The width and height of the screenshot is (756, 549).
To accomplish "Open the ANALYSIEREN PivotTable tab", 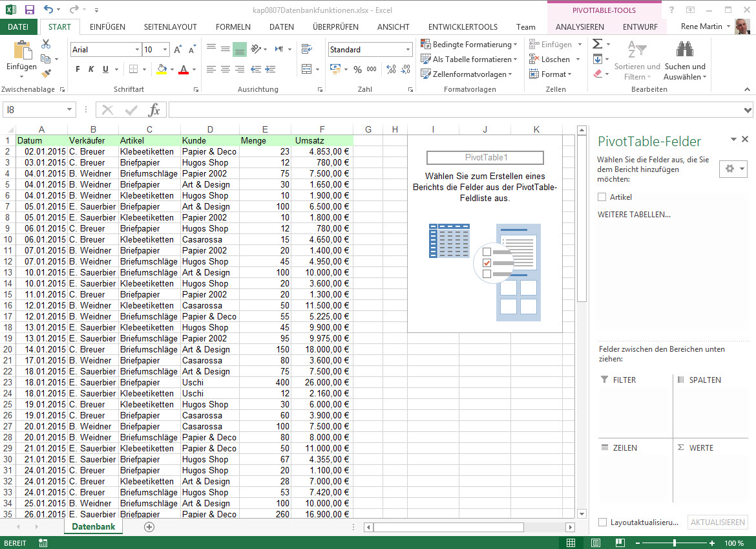I will tap(580, 27).
